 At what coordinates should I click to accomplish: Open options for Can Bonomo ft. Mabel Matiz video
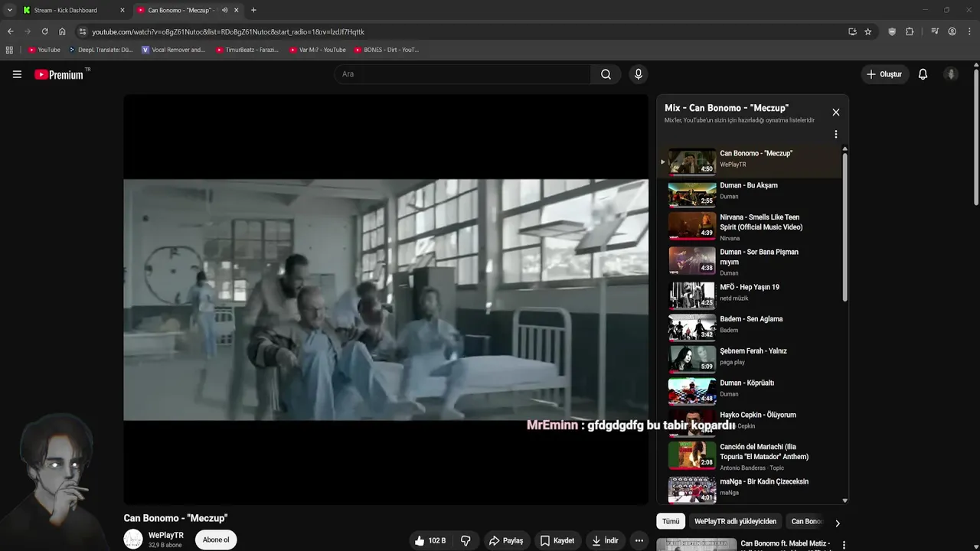pyautogui.click(x=844, y=545)
